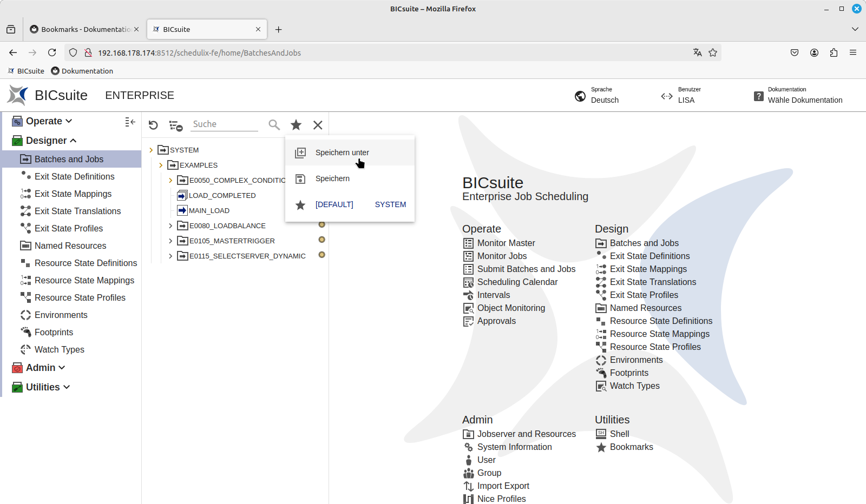Open documentation help question mark icon

(x=758, y=96)
